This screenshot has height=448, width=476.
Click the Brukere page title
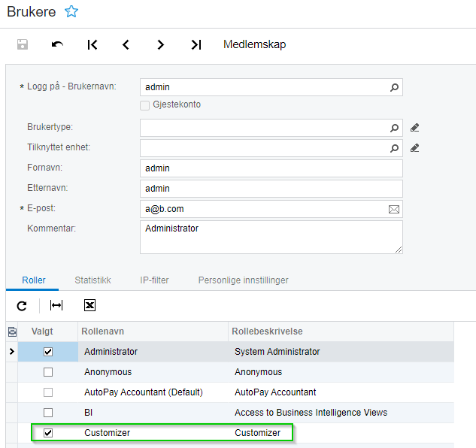click(x=32, y=12)
